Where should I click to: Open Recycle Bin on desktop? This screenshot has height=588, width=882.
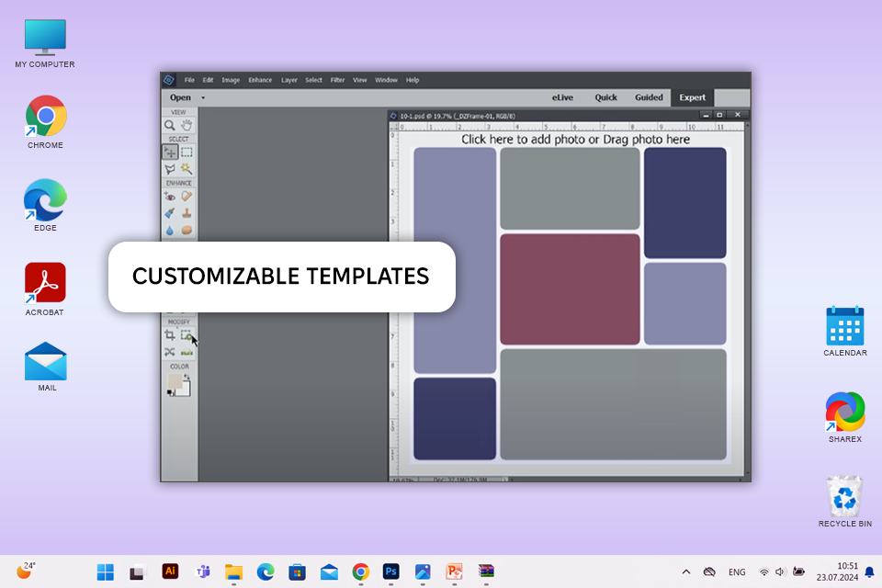pos(845,502)
